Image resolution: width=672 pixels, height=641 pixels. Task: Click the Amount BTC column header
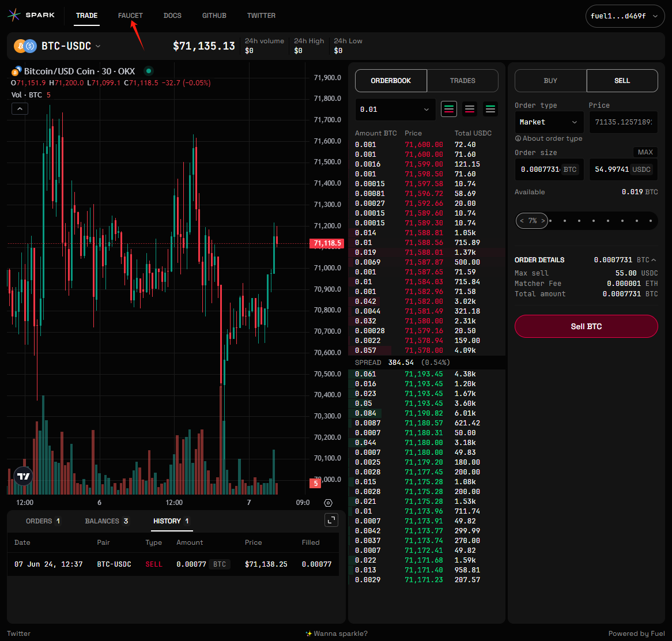[376, 133]
